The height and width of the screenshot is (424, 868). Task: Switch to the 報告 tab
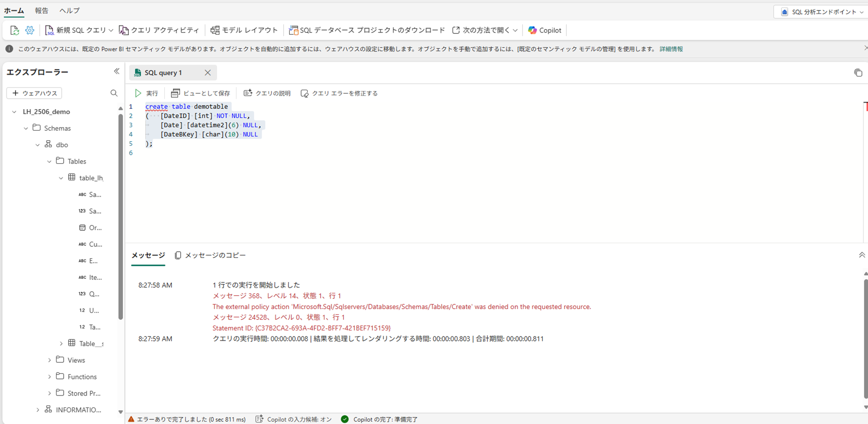pyautogui.click(x=42, y=11)
